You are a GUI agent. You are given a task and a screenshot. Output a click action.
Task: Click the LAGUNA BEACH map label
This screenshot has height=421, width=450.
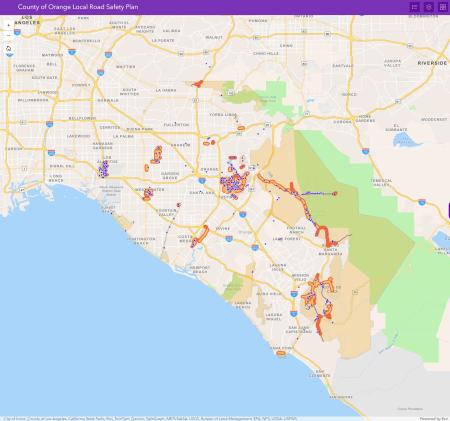(x=243, y=305)
